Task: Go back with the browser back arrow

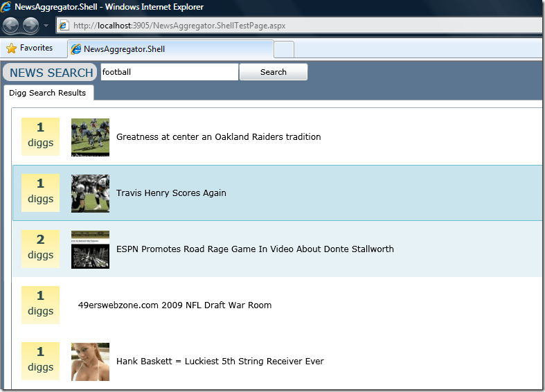Action: point(10,26)
